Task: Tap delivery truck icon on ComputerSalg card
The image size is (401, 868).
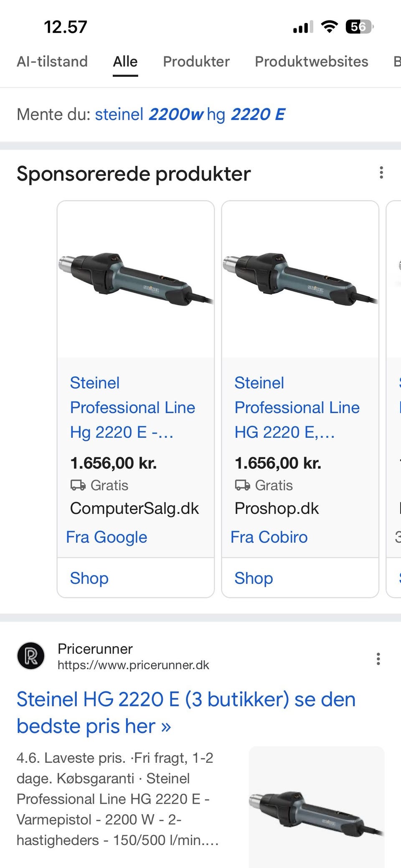Action: pos(78,485)
